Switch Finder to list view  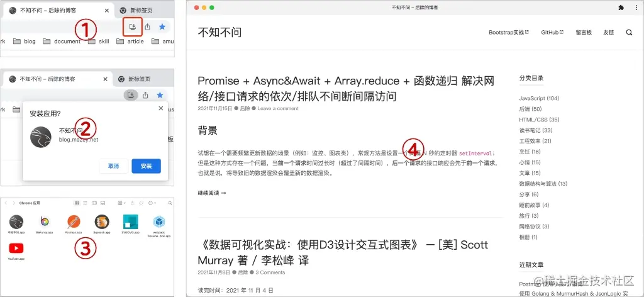pyautogui.click(x=85, y=203)
